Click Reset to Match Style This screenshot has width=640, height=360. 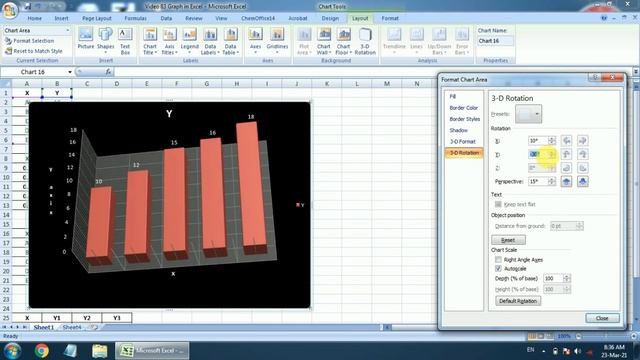[33, 51]
